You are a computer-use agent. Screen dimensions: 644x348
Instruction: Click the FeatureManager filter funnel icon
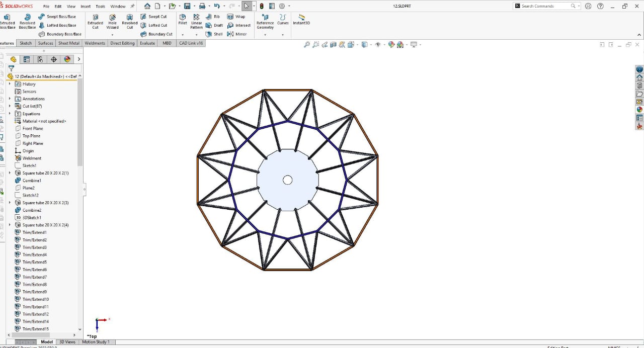point(11,68)
